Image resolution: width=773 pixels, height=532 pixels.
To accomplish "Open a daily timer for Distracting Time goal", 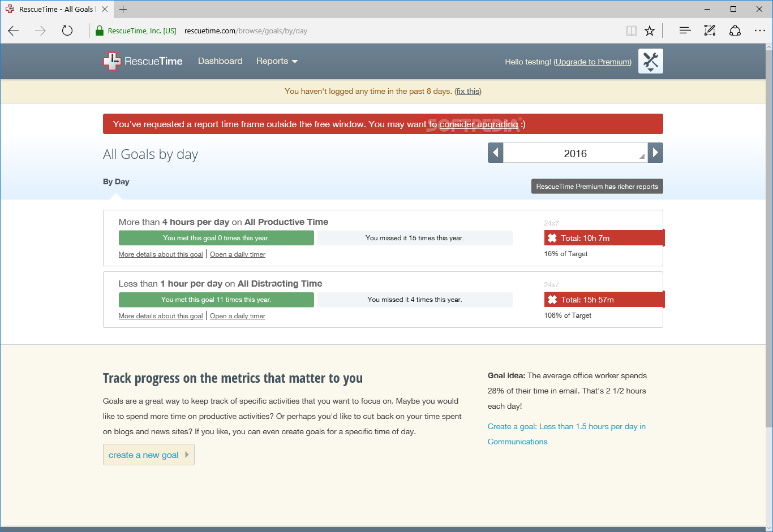I will (x=238, y=316).
